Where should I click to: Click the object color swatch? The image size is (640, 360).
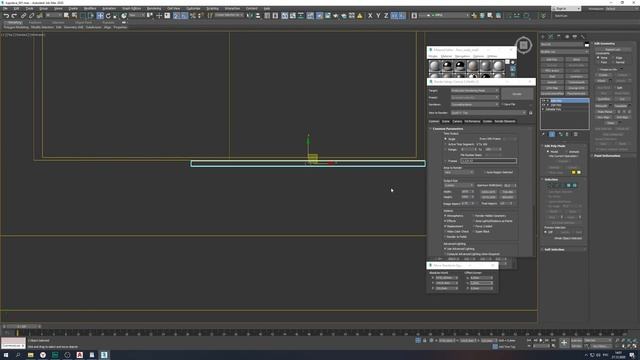tap(587, 44)
